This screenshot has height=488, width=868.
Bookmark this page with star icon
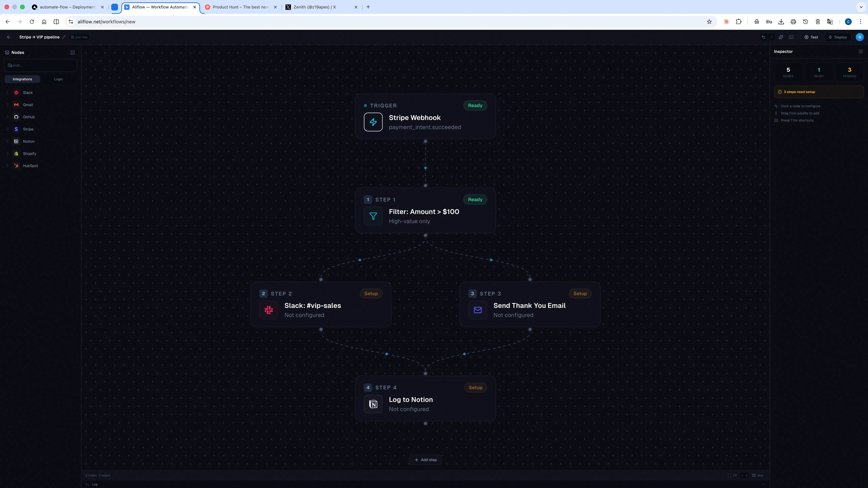(x=709, y=22)
